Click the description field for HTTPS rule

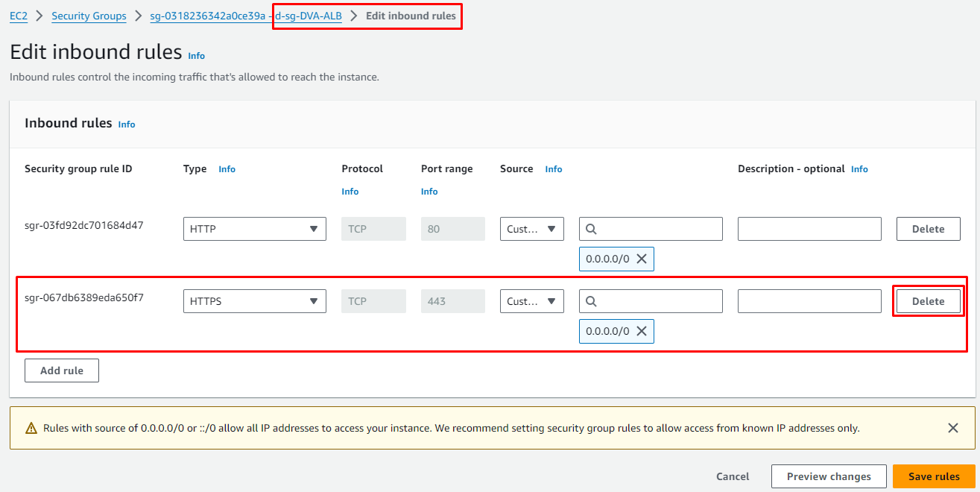pyautogui.click(x=809, y=301)
